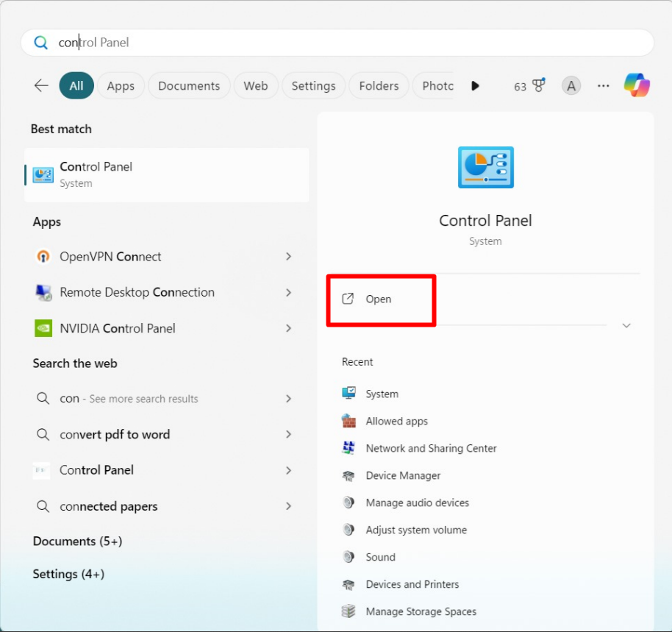
Task: Switch to the Web filter tab
Action: pyautogui.click(x=256, y=86)
